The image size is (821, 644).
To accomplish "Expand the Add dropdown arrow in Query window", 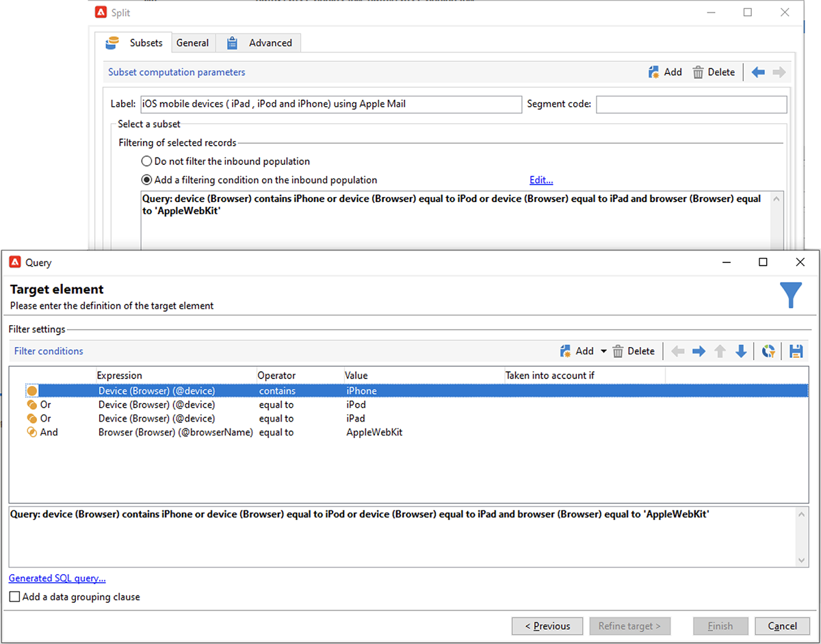I will pyautogui.click(x=603, y=351).
